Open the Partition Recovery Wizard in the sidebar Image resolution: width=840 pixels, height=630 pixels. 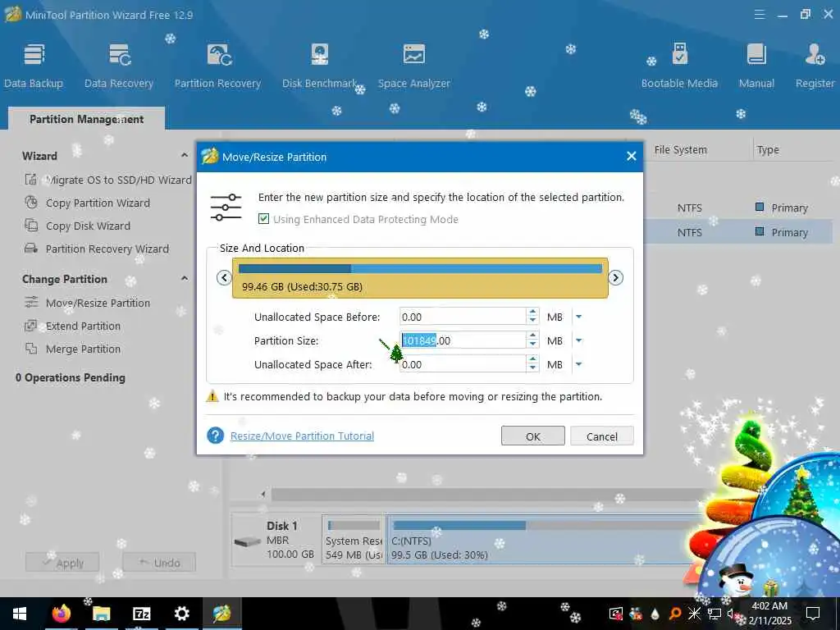97,249
